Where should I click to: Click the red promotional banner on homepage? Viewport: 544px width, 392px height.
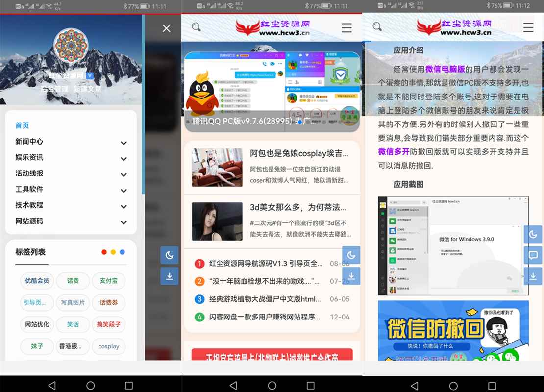[272, 354]
